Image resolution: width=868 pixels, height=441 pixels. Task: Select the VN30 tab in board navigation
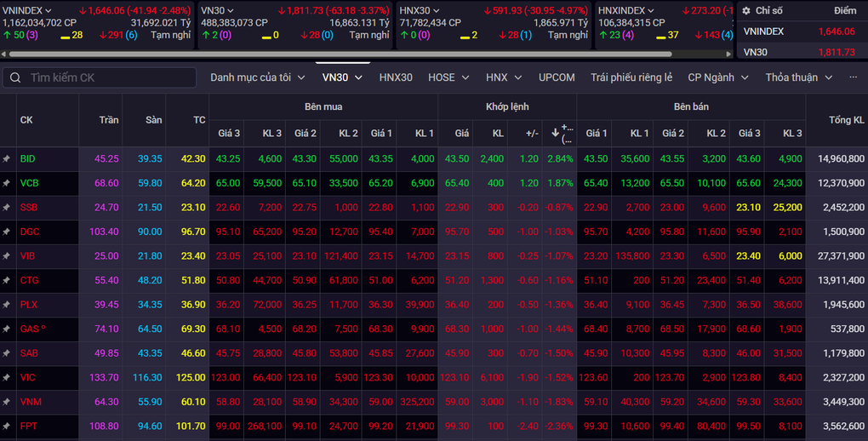[342, 77]
